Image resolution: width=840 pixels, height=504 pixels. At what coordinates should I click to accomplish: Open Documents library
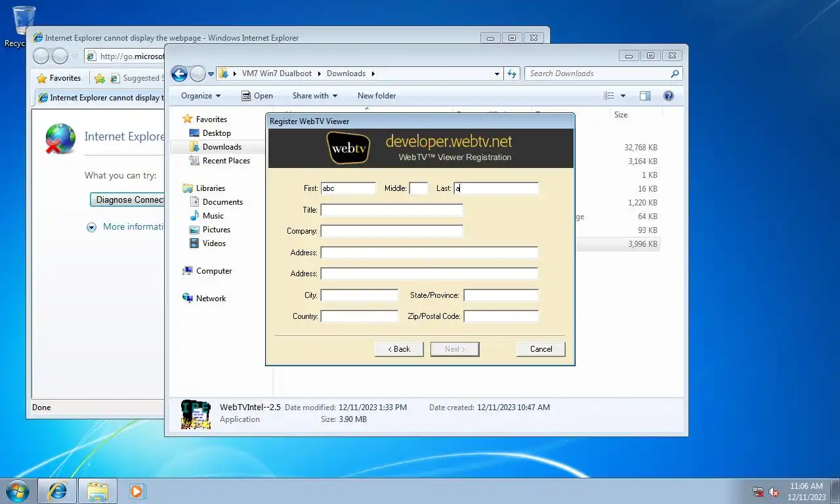tap(222, 202)
